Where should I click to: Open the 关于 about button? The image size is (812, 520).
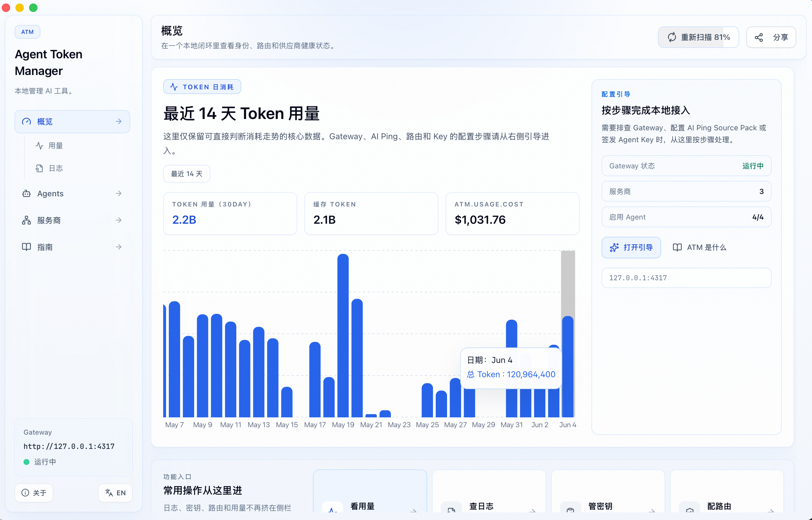point(34,493)
